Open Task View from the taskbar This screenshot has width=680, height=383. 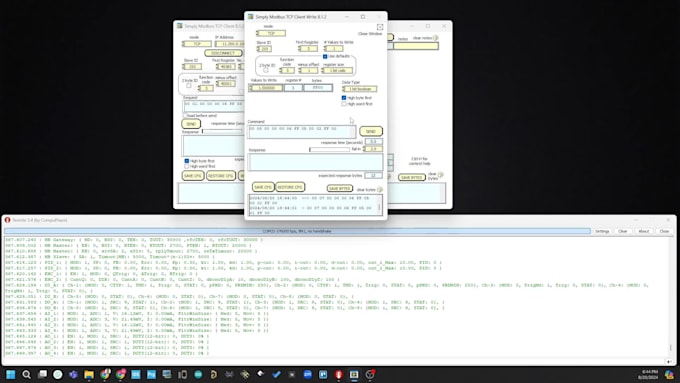pyautogui.click(x=42, y=374)
